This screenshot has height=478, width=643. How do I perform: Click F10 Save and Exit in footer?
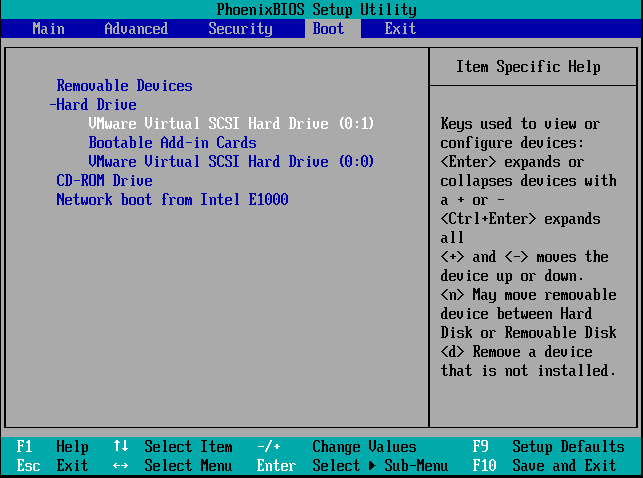[x=548, y=466]
